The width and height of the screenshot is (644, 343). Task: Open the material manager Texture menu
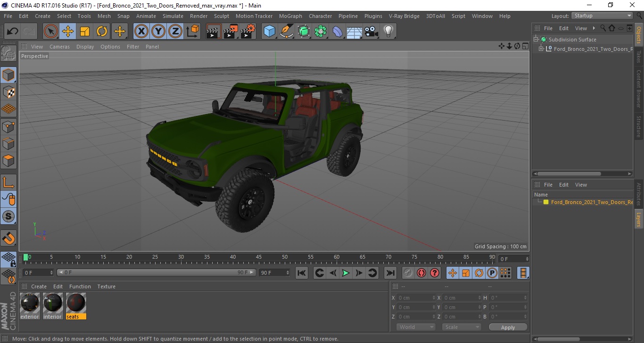(x=106, y=286)
